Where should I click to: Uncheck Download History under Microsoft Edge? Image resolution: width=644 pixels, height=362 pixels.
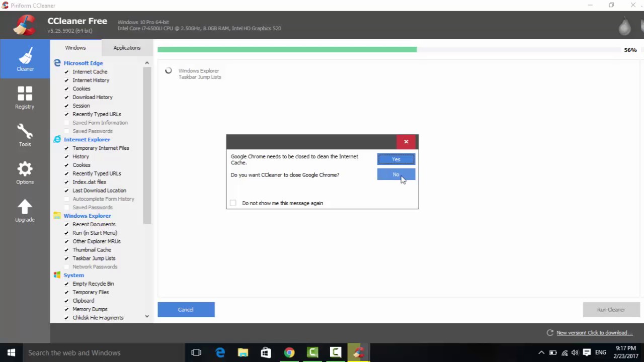tap(66, 97)
